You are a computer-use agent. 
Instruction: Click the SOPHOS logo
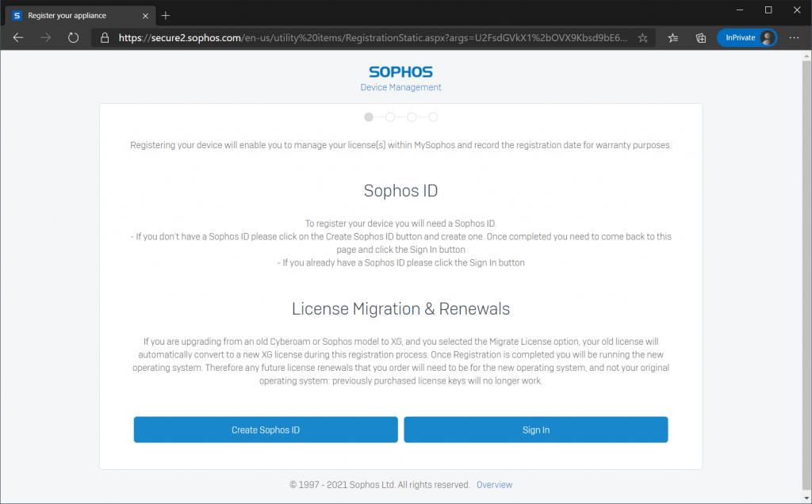pos(400,72)
